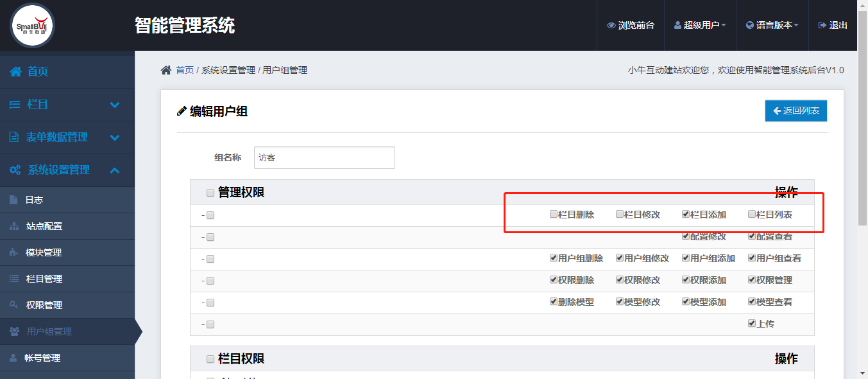Click the scrollbar down arrow
This screenshot has width=868, height=379.
tap(862, 373)
